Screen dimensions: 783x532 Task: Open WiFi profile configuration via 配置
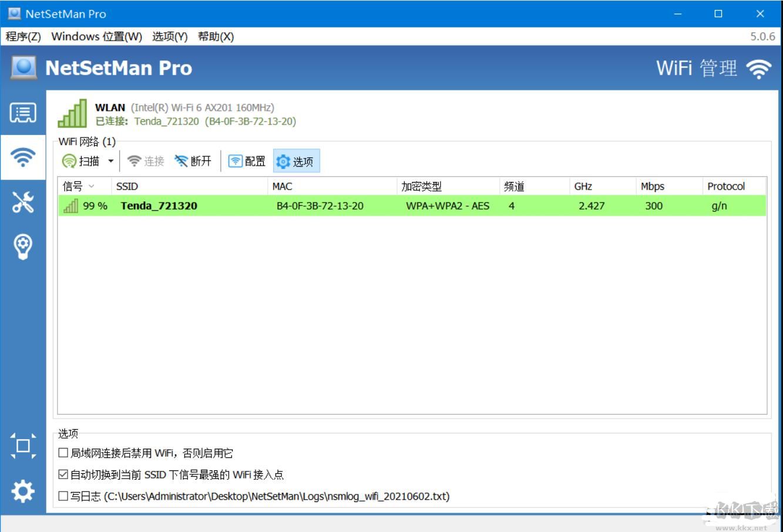[x=247, y=161]
